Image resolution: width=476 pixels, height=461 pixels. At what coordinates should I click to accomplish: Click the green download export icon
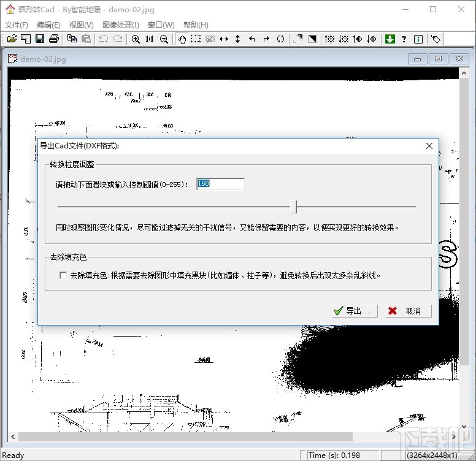tap(390, 39)
